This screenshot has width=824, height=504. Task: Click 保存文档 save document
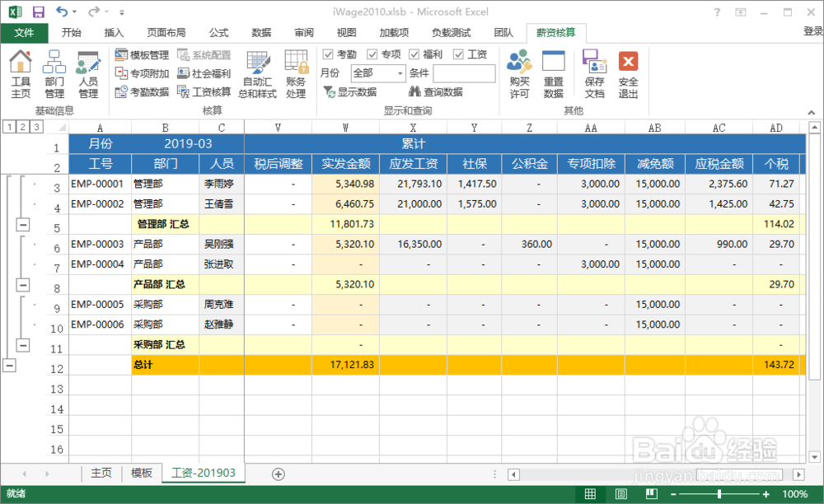(594, 73)
